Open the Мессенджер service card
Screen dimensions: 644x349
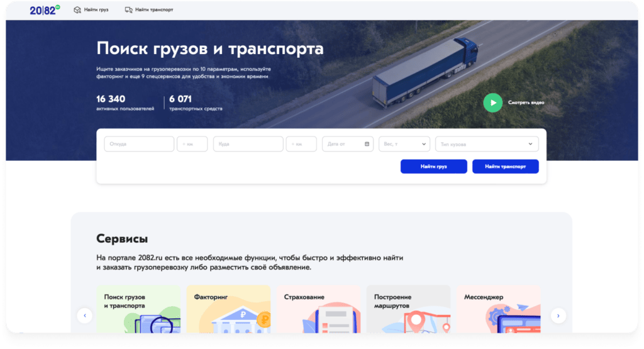point(498,309)
